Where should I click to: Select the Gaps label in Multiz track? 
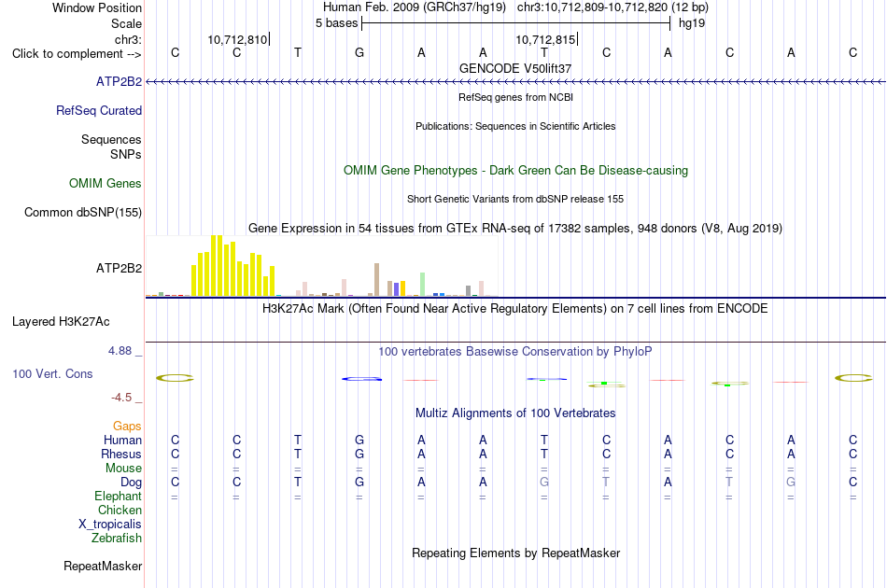pos(127,426)
